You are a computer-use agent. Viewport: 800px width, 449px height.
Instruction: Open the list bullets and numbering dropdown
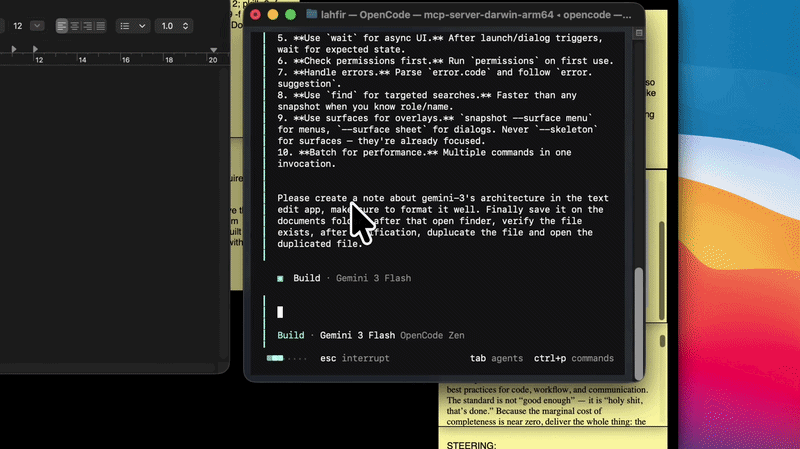[133, 26]
